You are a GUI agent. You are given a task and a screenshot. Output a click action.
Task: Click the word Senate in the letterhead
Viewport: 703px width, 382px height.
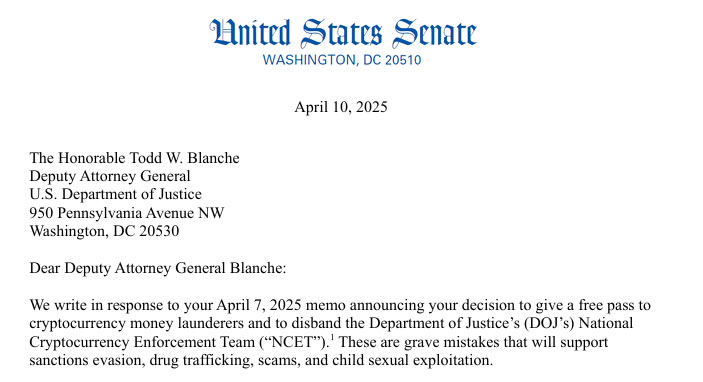click(434, 33)
